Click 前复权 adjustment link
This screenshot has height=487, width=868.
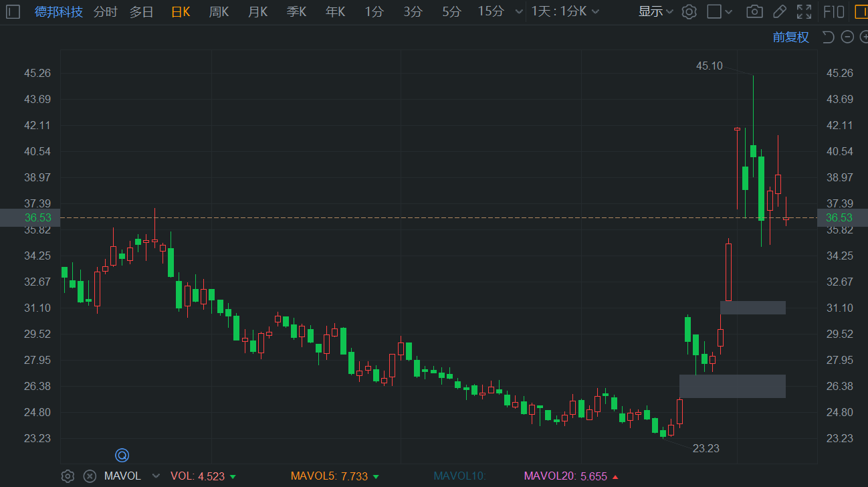(x=791, y=37)
